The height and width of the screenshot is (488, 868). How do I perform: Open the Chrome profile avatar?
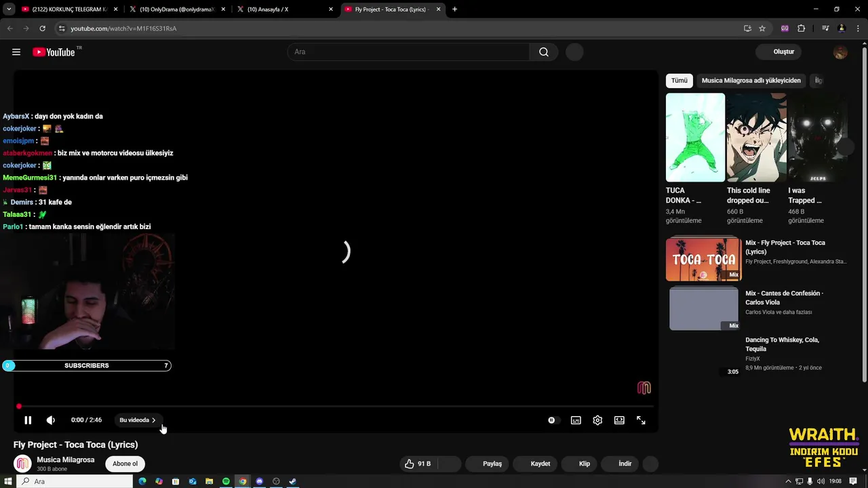pos(842,28)
